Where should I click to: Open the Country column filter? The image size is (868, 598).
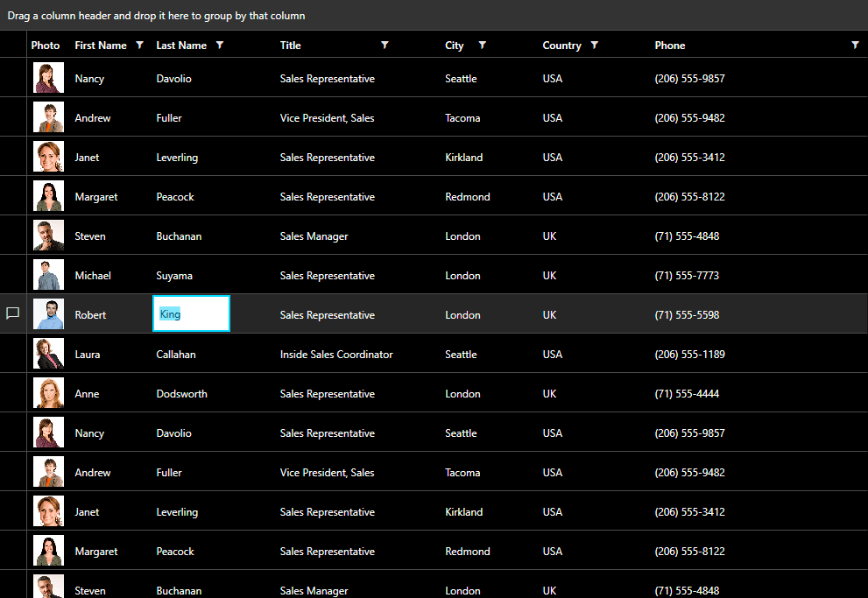coord(595,46)
